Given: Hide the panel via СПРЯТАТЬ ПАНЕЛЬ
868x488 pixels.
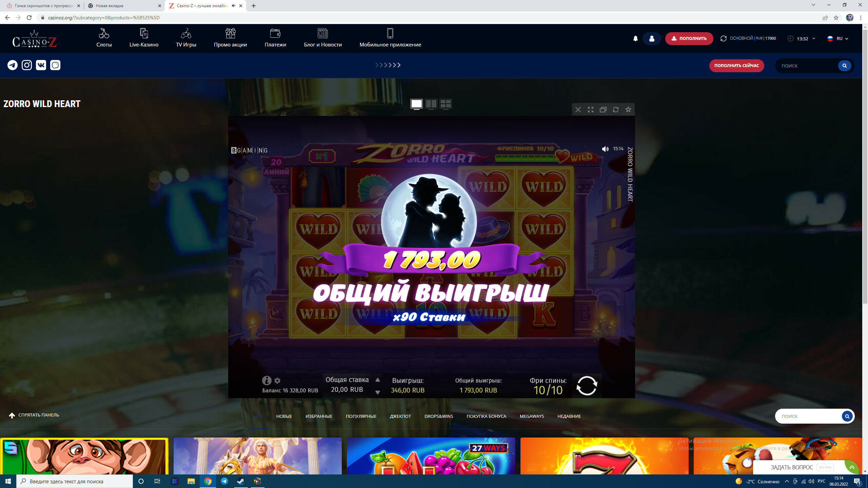Looking at the screenshot, I should click(34, 415).
